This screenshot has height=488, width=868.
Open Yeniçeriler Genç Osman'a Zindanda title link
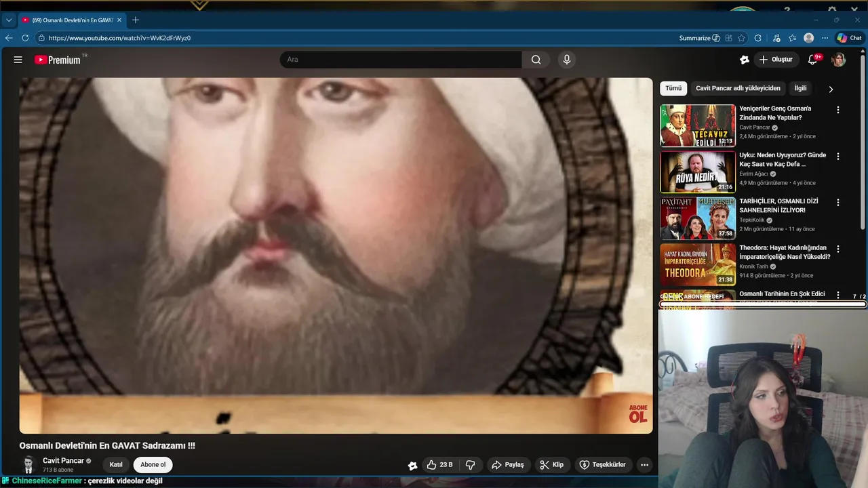[775, 113]
